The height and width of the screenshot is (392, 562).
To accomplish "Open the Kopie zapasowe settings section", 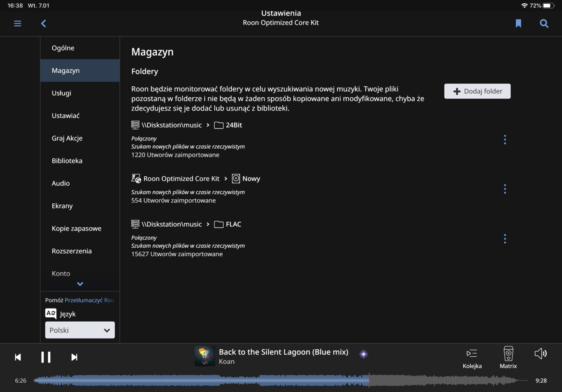I will [x=80, y=229].
